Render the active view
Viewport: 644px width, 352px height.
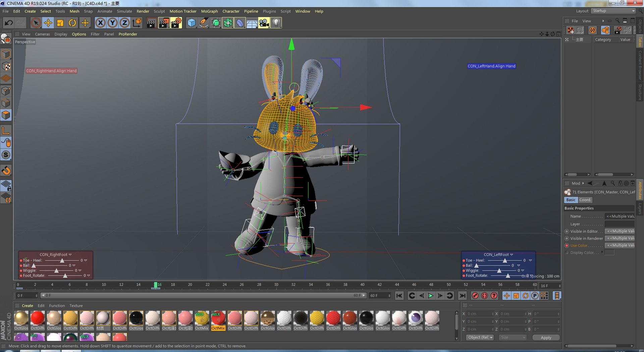[x=151, y=23]
